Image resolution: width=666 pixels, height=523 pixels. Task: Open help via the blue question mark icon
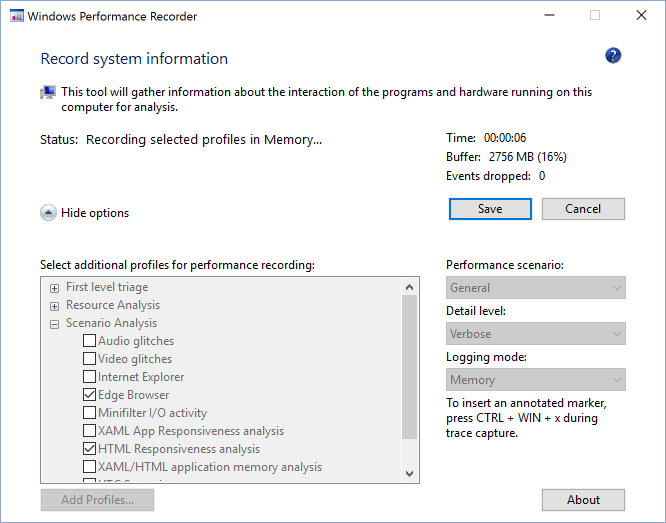[613, 56]
